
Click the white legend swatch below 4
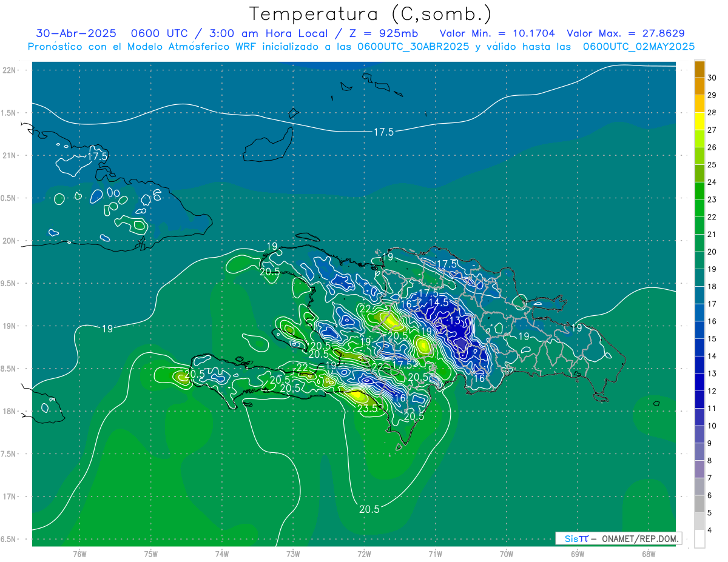[700, 539]
